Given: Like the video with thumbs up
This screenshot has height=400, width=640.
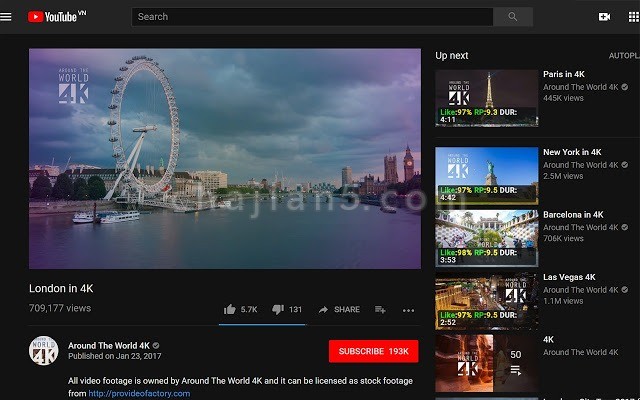Looking at the screenshot, I should (x=230, y=309).
